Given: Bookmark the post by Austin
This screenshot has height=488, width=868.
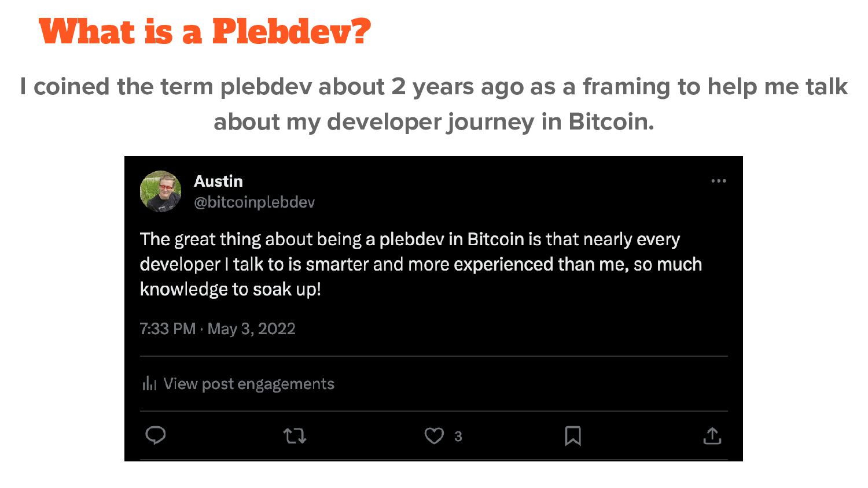Looking at the screenshot, I should (573, 435).
